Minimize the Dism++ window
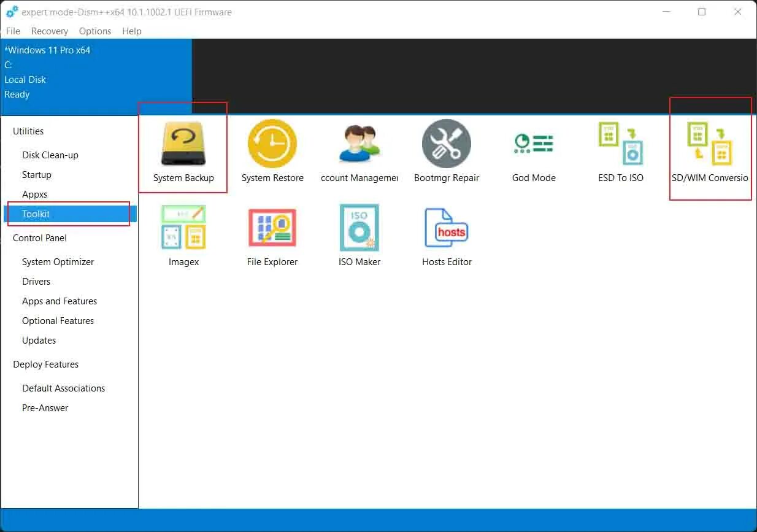Viewport: 757px width, 532px height. point(666,12)
